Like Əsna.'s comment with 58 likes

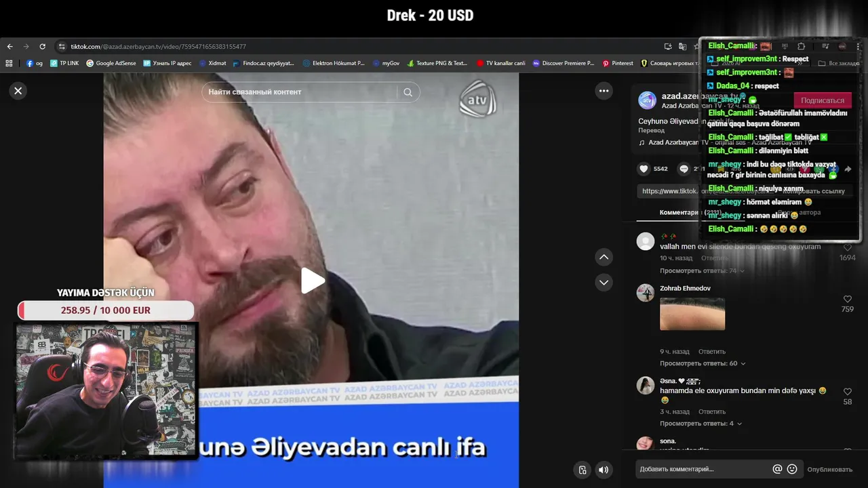tap(847, 392)
